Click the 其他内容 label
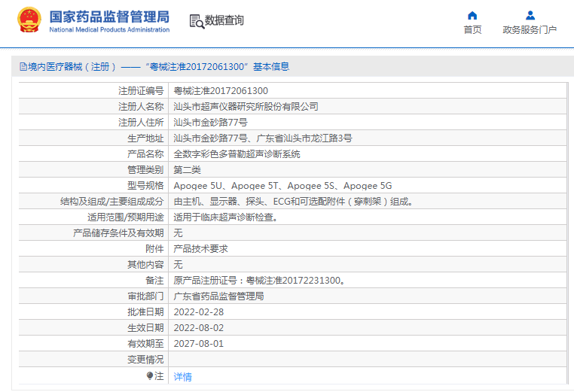This screenshot has width=574, height=392. click(145, 264)
